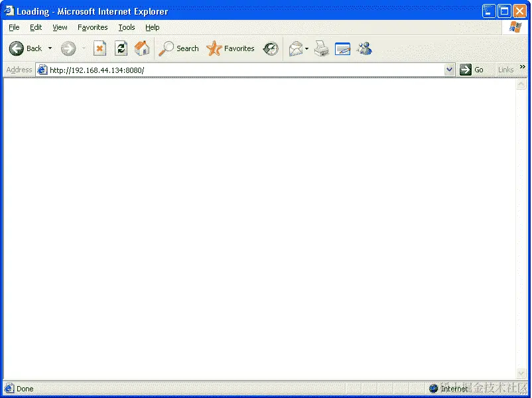The width and height of the screenshot is (532, 398).
Task: Click the page icon in address bar
Action: pos(42,70)
